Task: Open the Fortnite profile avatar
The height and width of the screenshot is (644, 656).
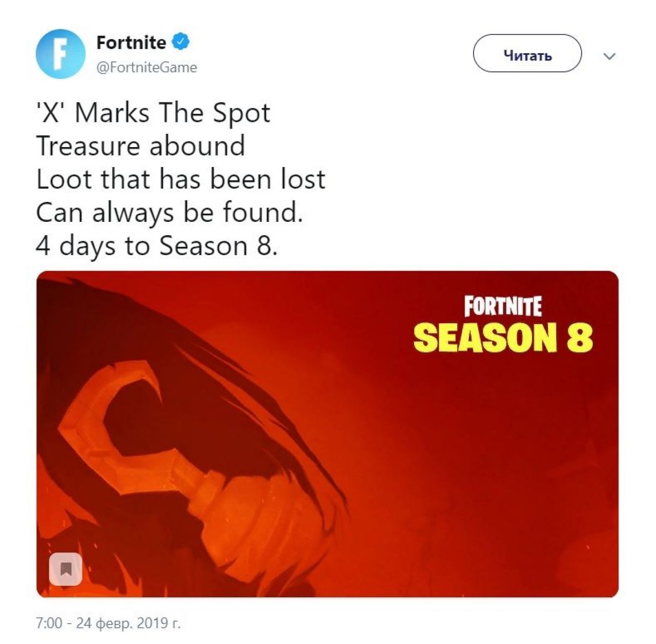Action: point(60,54)
